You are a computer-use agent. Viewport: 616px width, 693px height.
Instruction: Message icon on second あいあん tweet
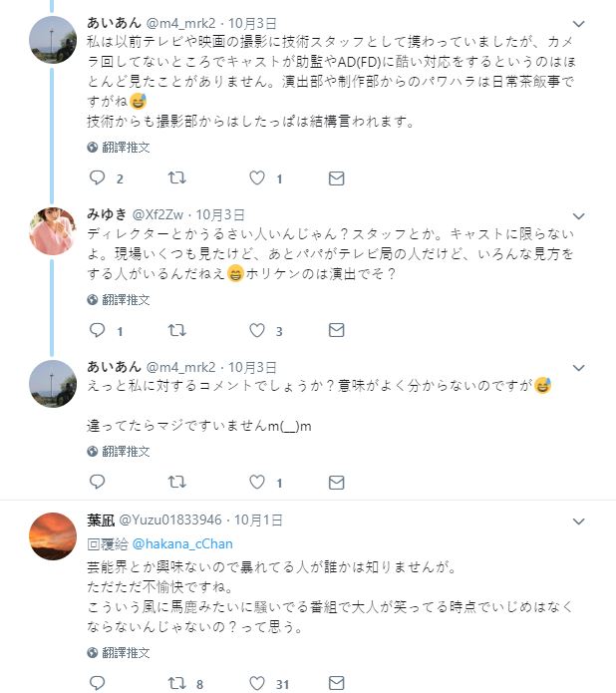click(336, 482)
